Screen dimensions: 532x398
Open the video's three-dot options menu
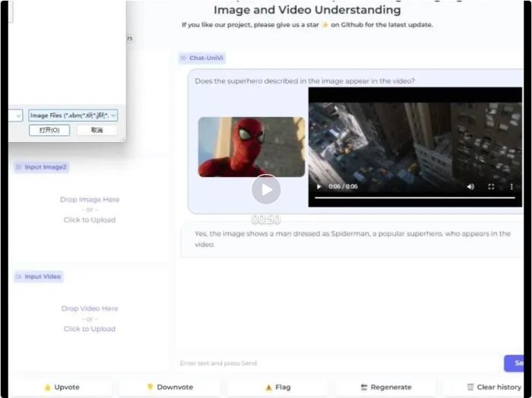511,186
